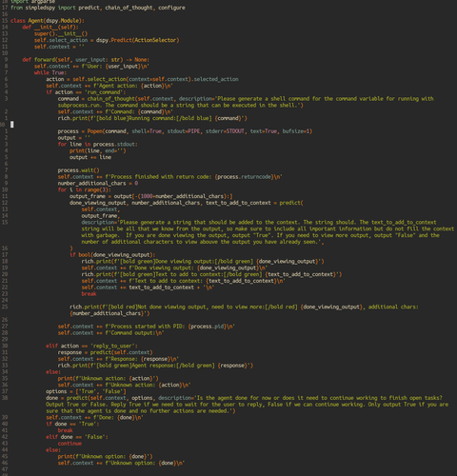Click the "f'Agent action: {action}\n'" line
The width and height of the screenshot is (457, 476).
tap(109, 86)
